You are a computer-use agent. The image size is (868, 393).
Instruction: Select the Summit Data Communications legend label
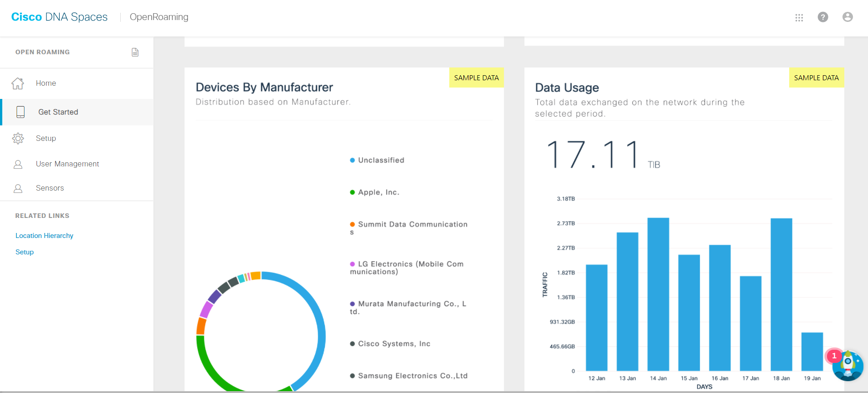pyautogui.click(x=409, y=228)
